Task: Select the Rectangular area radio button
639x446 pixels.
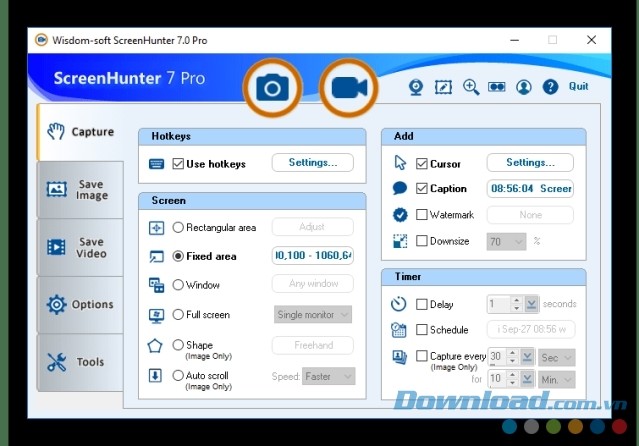Action: pos(178,227)
